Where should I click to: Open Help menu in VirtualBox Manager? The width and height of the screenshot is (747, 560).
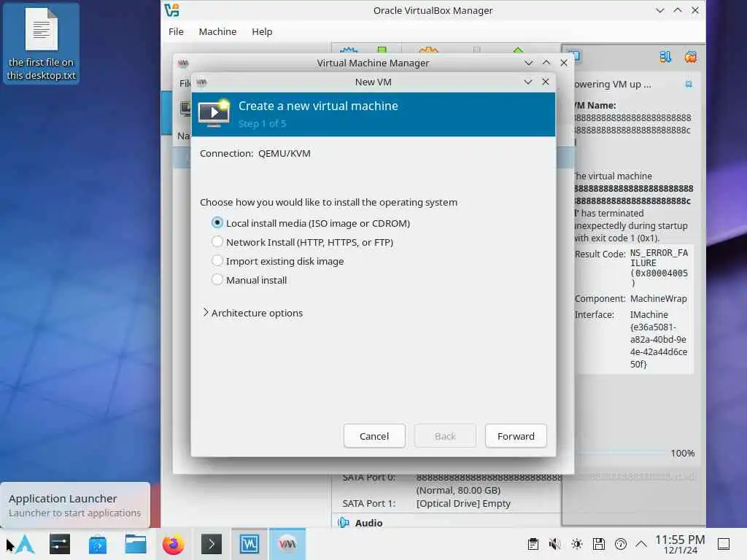point(262,32)
